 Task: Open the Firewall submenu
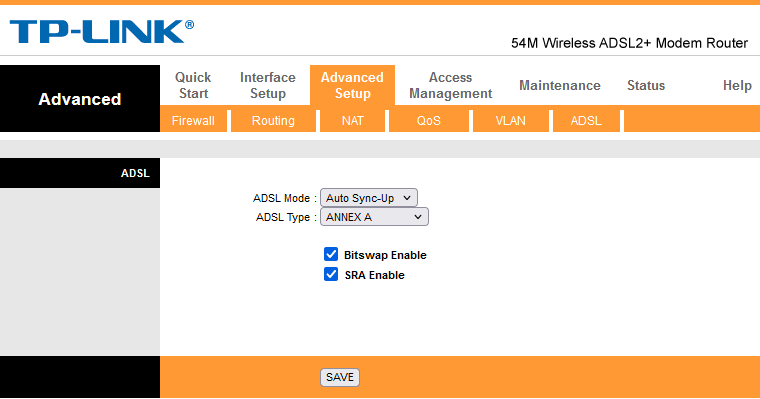pyautogui.click(x=193, y=121)
